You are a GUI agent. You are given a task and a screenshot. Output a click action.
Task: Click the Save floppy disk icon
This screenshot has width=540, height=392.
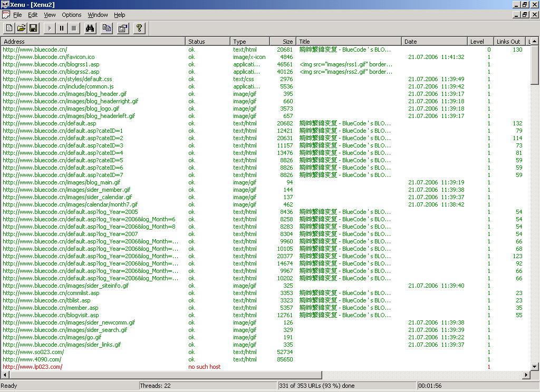33,28
